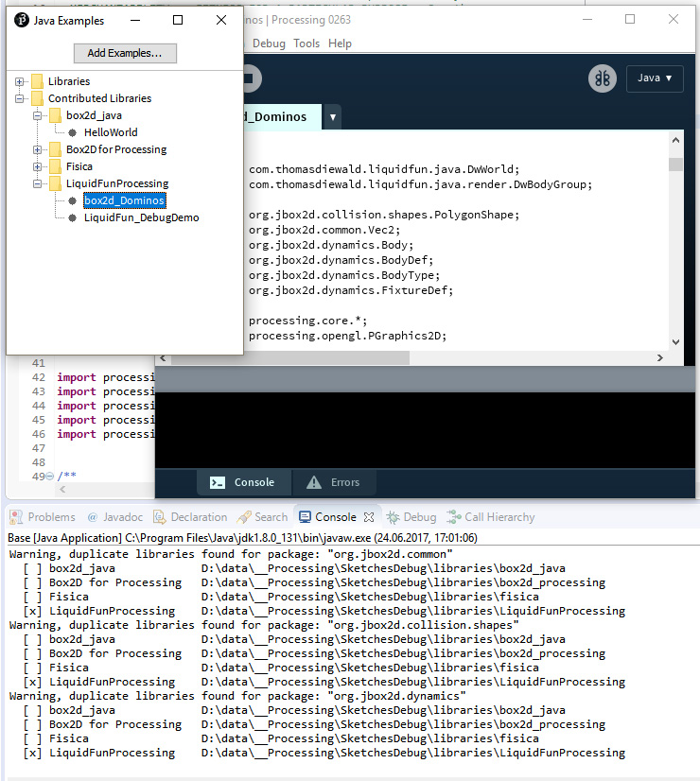Click the Processing debugger butterfly icon
The image size is (700, 781).
pos(603,78)
